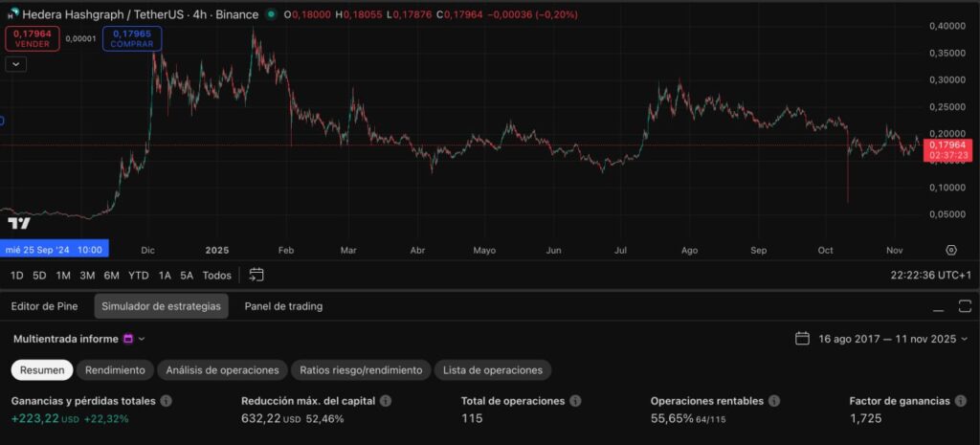Show info for Reducción máx. del capital
The image size is (980, 445).
(386, 401)
